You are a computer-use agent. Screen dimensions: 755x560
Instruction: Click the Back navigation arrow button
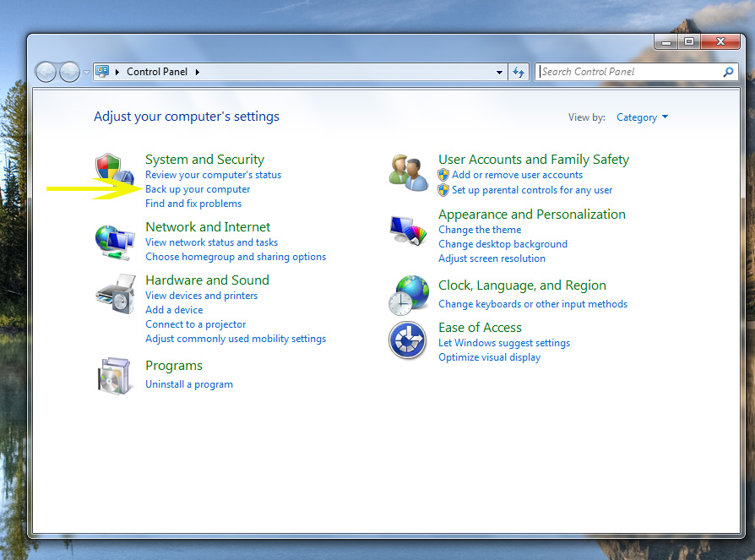[46, 73]
